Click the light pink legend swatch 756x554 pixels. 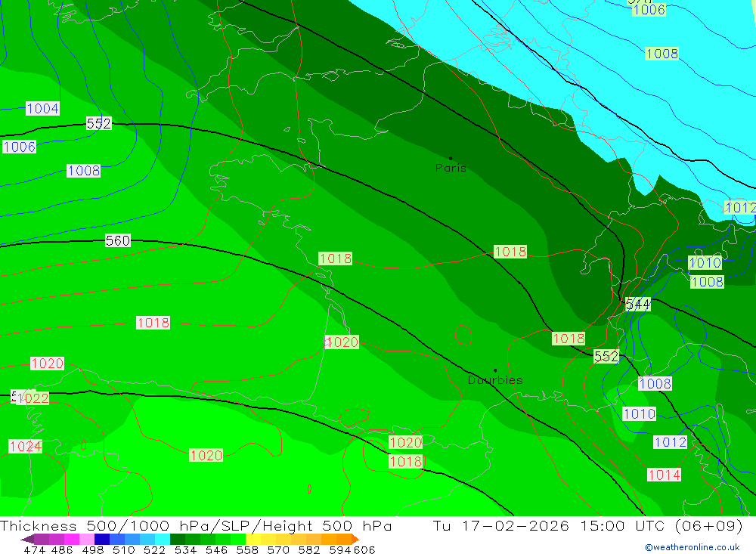click(87, 539)
